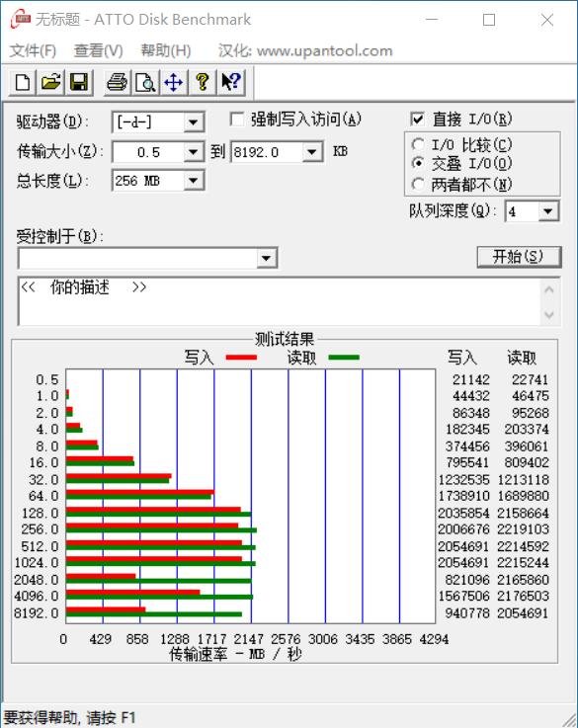Expand the 传输大小 minimum 0.5 dropdown

pyautogui.click(x=193, y=152)
